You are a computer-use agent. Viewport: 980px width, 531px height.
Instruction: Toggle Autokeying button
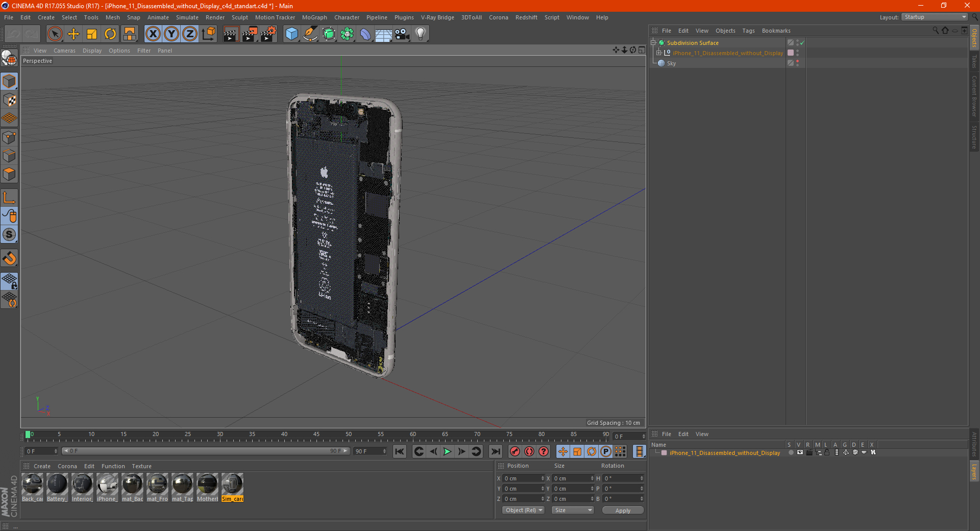click(529, 451)
